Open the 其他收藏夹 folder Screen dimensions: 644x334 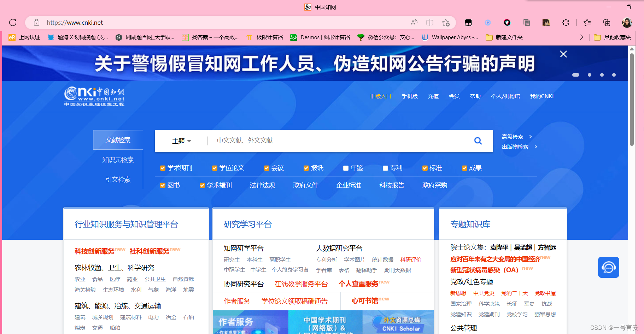612,37
